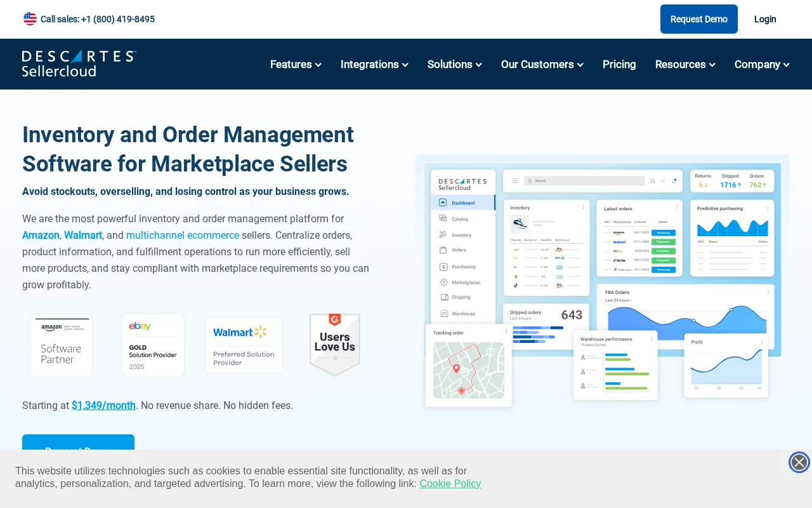Click the main heading Inventory and Order Management
812x508 pixels.
tap(188, 149)
